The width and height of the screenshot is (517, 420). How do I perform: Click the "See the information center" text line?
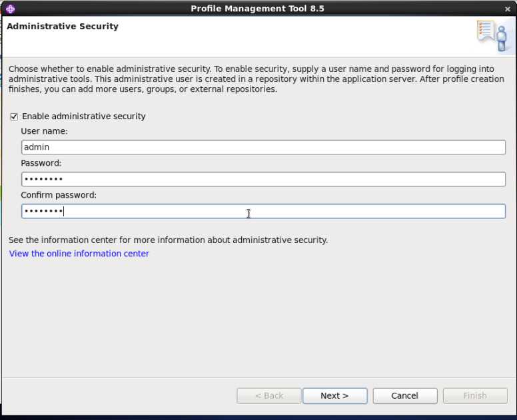[x=168, y=240]
